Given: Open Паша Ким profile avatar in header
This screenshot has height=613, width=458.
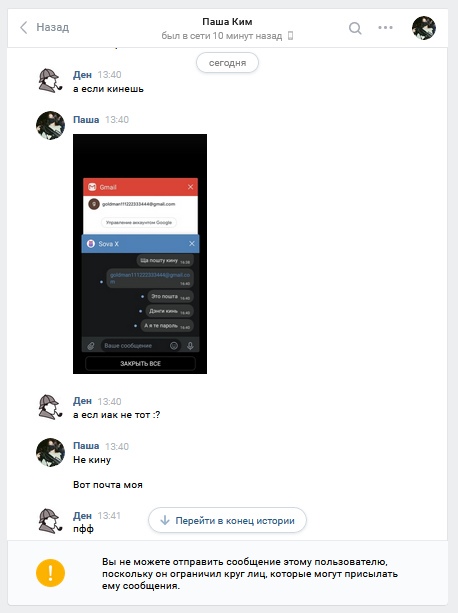Looking at the screenshot, I should (424, 28).
